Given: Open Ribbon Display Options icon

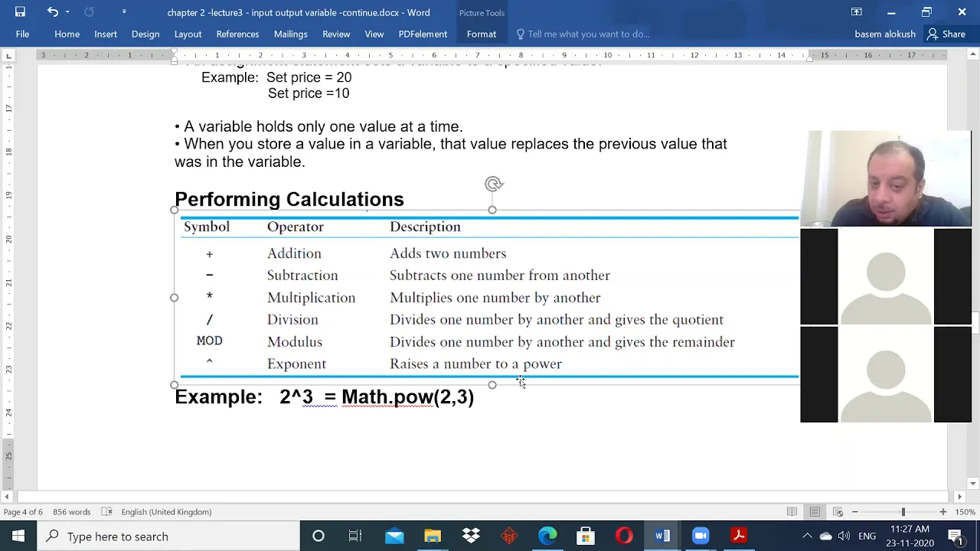Looking at the screenshot, I should click(857, 11).
